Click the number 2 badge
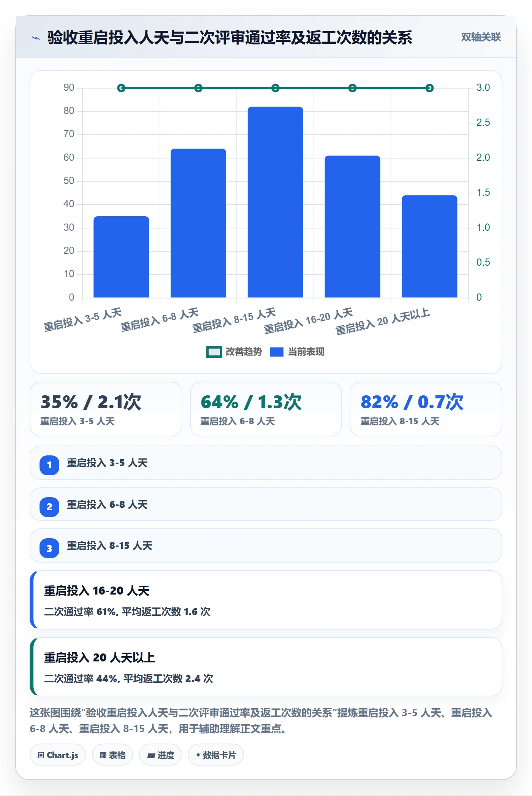This screenshot has height=796, width=532. click(49, 507)
